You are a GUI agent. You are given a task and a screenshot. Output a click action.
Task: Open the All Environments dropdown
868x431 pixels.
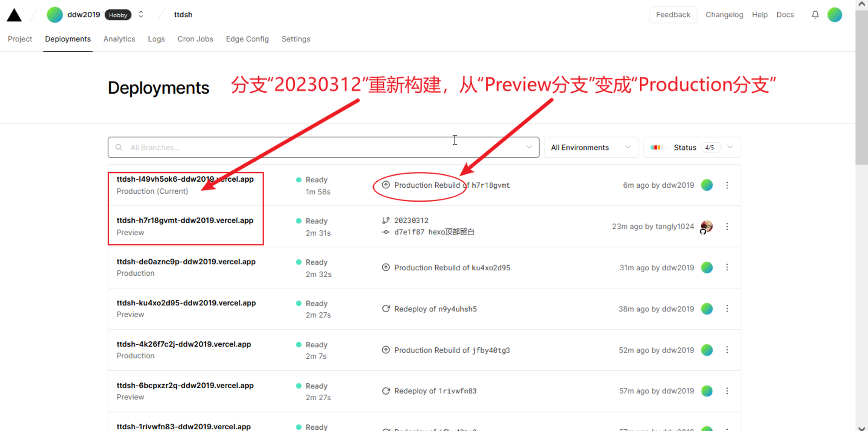591,147
